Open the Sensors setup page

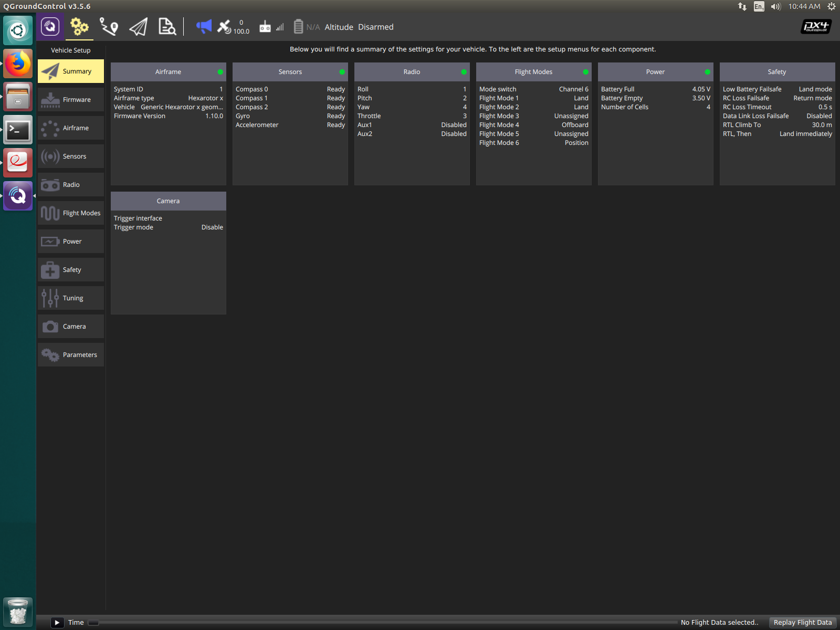click(x=71, y=156)
